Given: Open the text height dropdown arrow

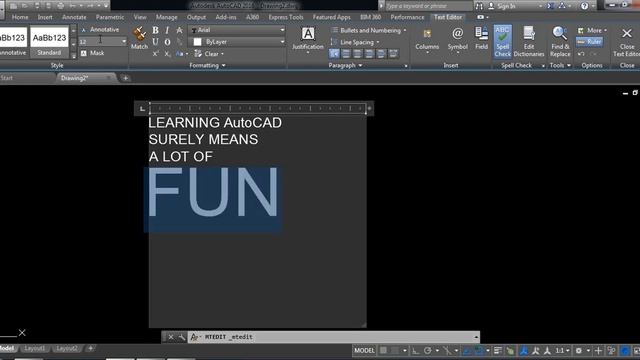Looking at the screenshot, I should pyautogui.click(x=124, y=42).
